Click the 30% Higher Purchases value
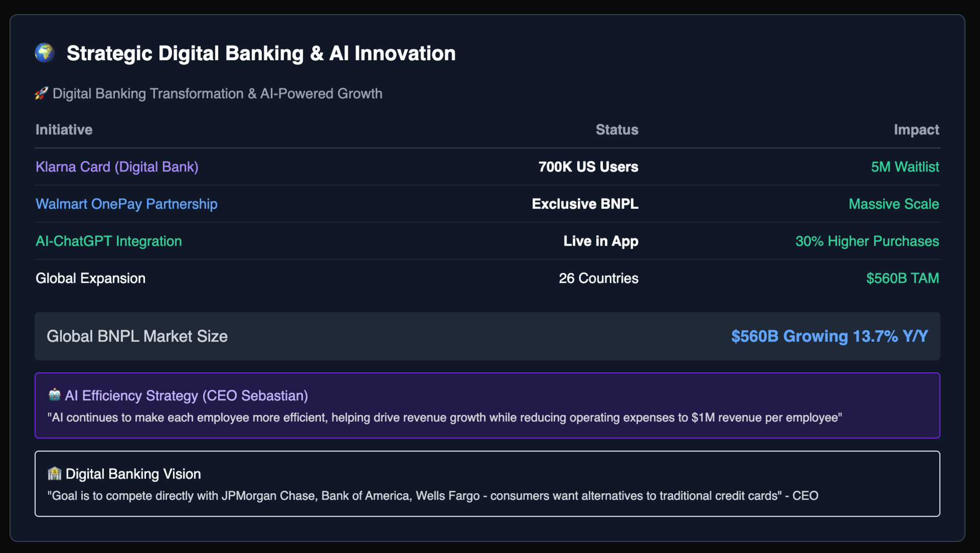Viewport: 980px width, 553px height. click(x=867, y=241)
